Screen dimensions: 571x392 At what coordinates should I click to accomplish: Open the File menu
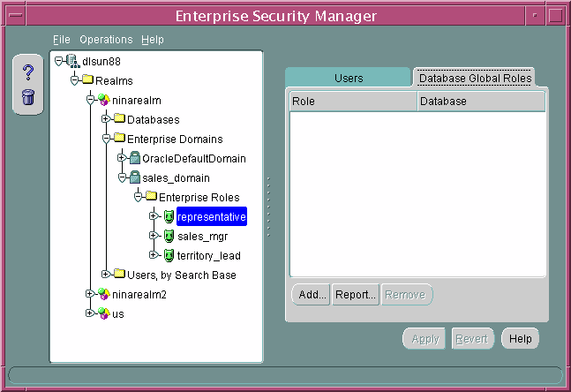pyautogui.click(x=61, y=40)
